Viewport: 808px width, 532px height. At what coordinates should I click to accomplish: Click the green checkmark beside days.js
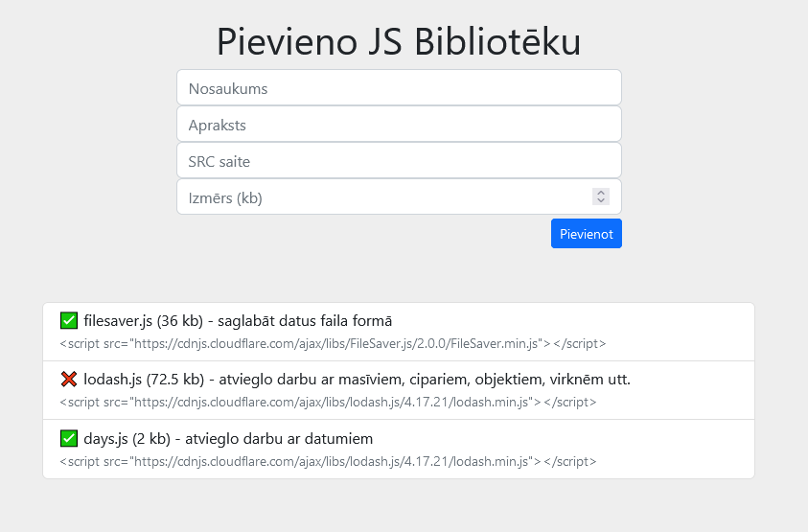(x=69, y=438)
